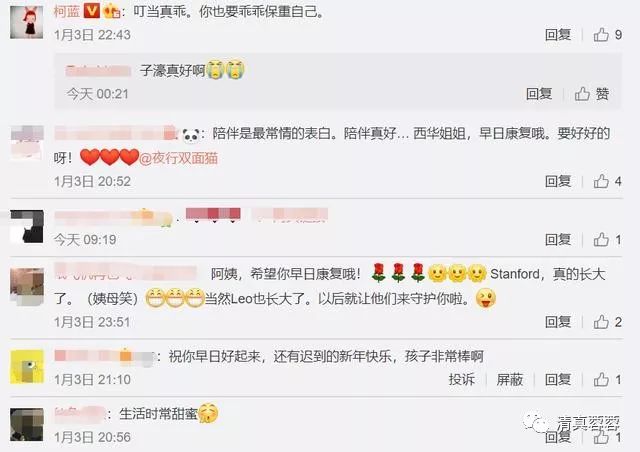
Task: Open the yellow avatar of 21:10 commenter
Action: click(x=27, y=367)
